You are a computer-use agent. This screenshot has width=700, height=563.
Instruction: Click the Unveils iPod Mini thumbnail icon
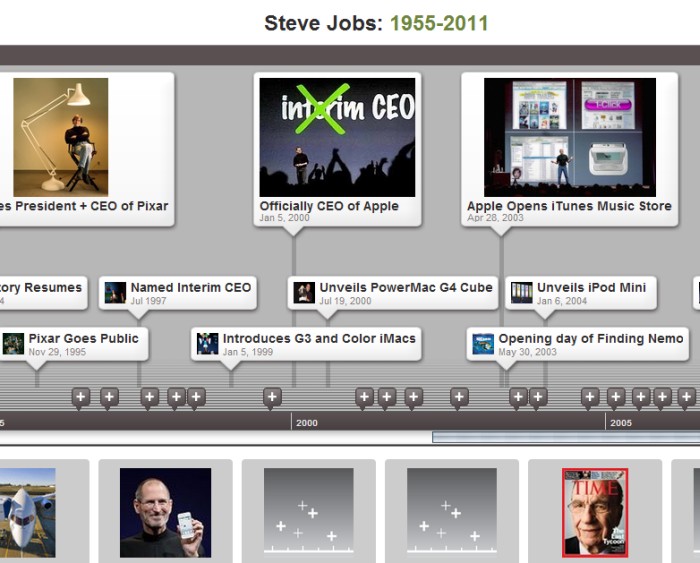tap(521, 293)
